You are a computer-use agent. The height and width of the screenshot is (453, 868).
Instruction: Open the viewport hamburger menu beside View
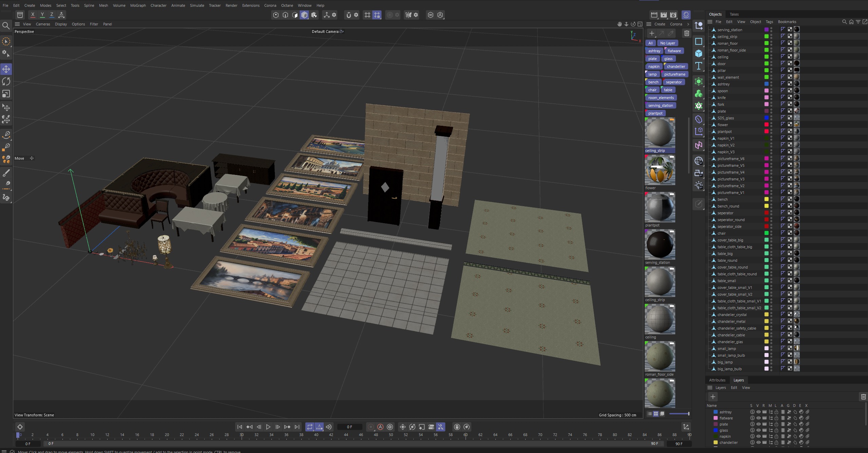(17, 24)
